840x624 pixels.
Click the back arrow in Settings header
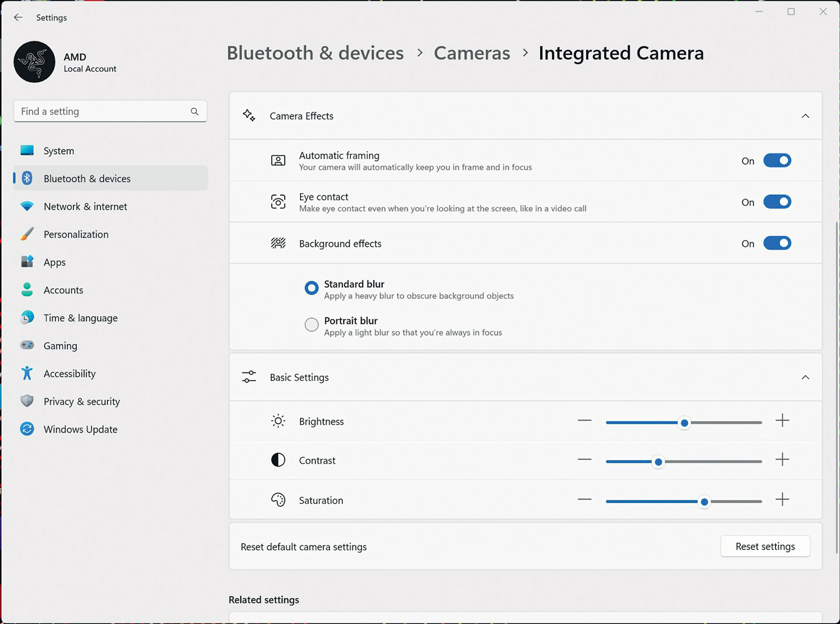[18, 17]
